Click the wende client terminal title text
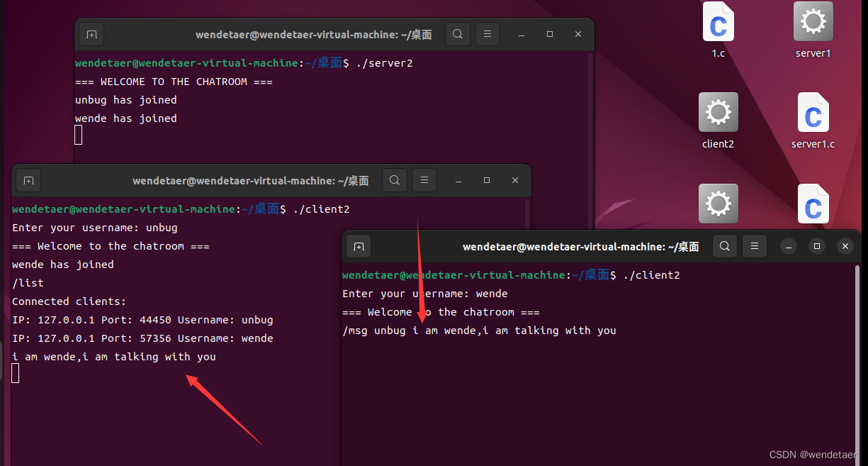This screenshot has height=466, width=868. 580,247
